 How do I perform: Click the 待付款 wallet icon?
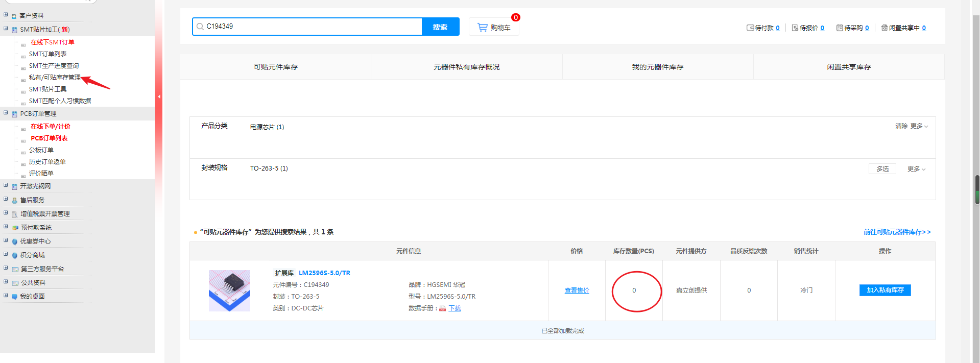tap(750, 28)
